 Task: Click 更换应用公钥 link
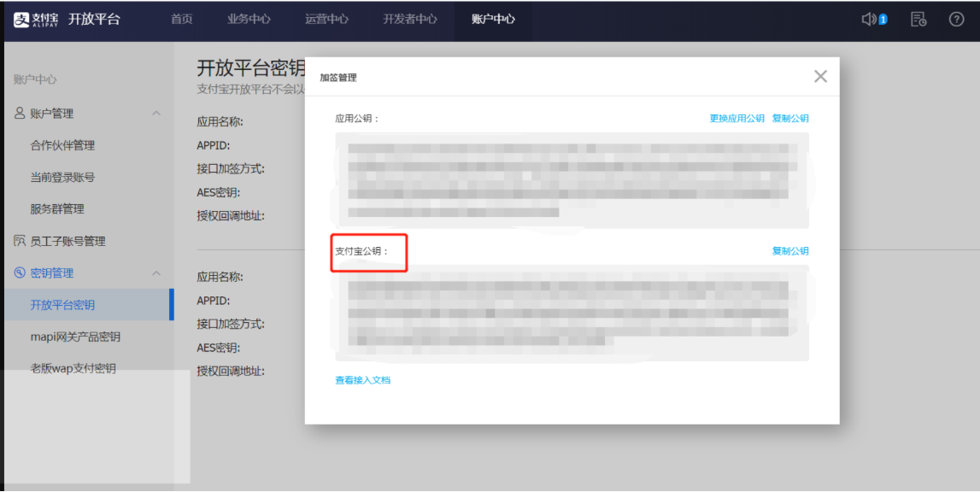tap(736, 118)
